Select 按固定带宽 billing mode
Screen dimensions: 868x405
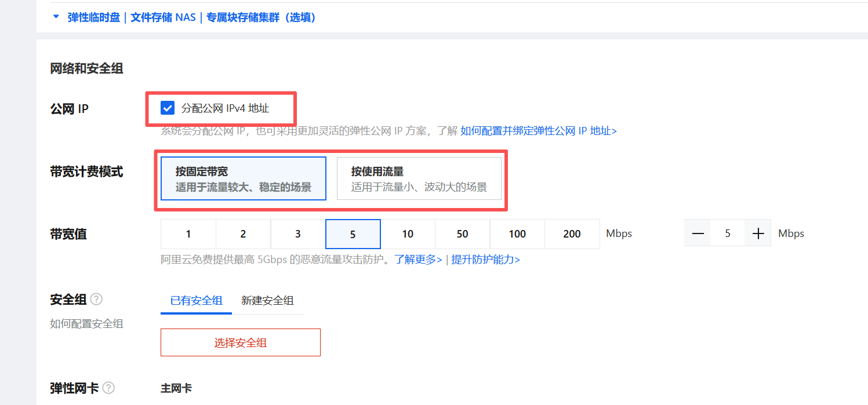coord(244,178)
